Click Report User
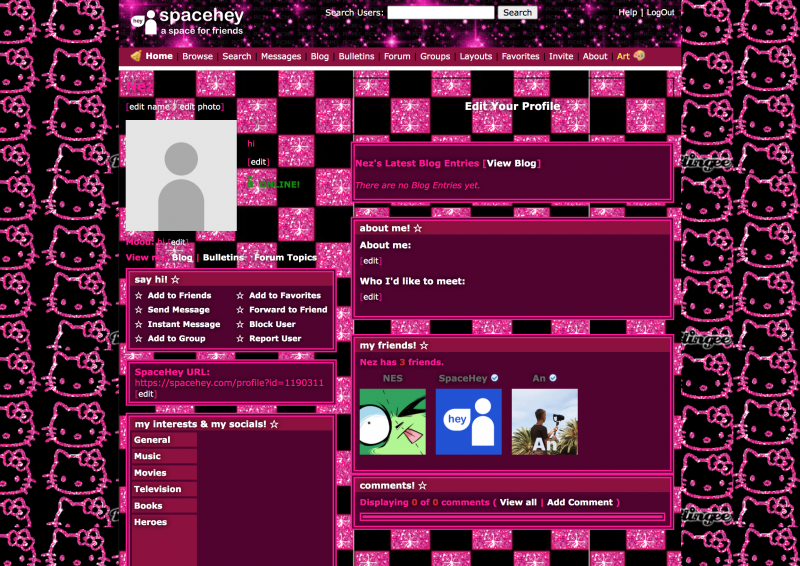This screenshot has height=566, width=800. pos(275,338)
